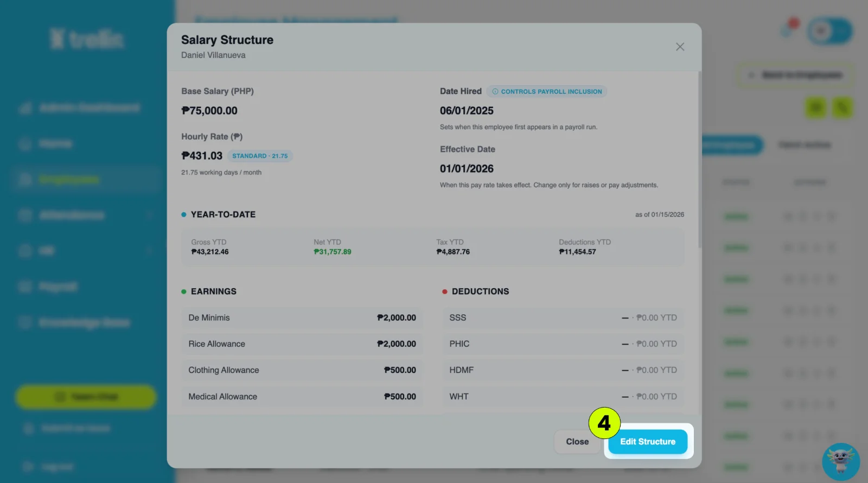Click the as of 01/15/2026 date label
This screenshot has height=483, width=868.
coord(660,215)
